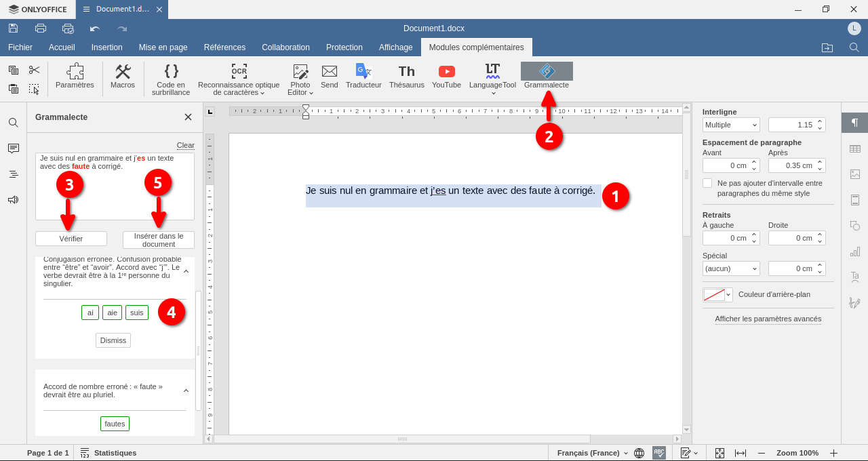Viewport: 868px width, 461px height.
Task: Open Text Art settings in right sidebar
Action: click(854, 277)
